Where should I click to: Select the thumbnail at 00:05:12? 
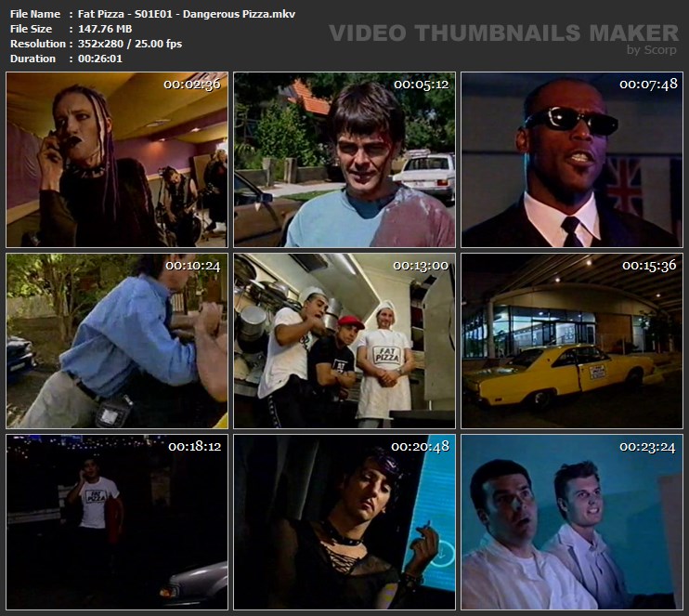tap(344, 160)
